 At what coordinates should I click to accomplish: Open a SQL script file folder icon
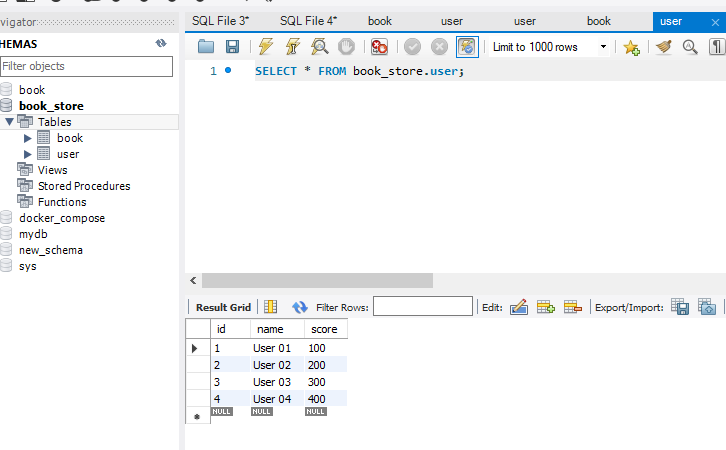tap(206, 47)
